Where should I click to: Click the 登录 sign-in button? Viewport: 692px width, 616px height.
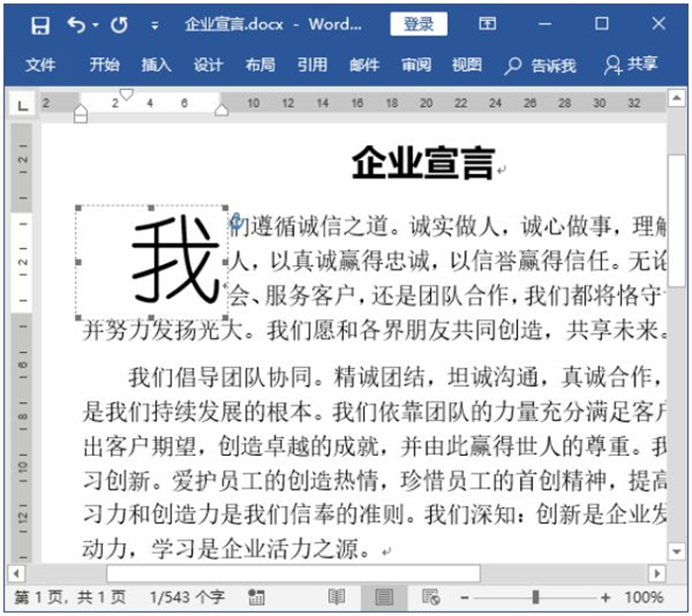(418, 25)
